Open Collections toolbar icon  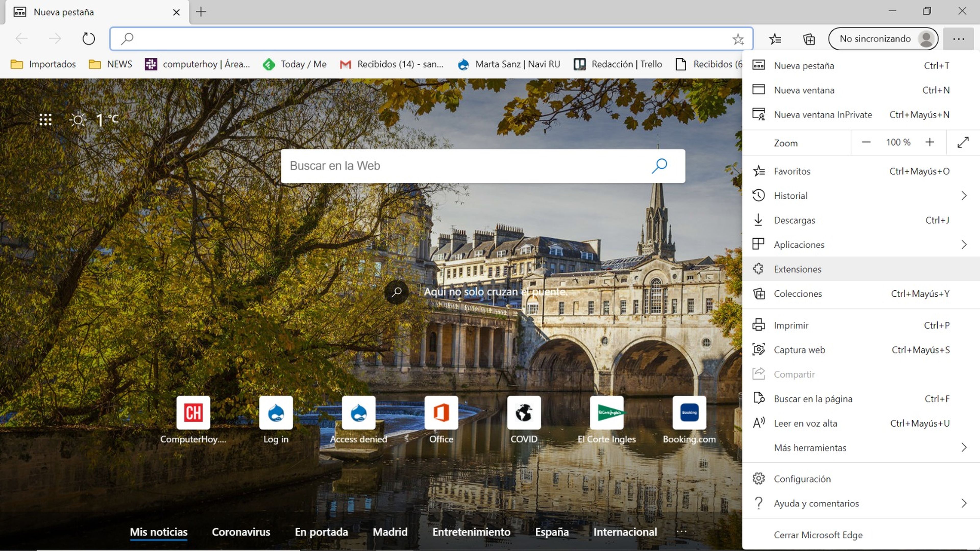[x=808, y=39]
